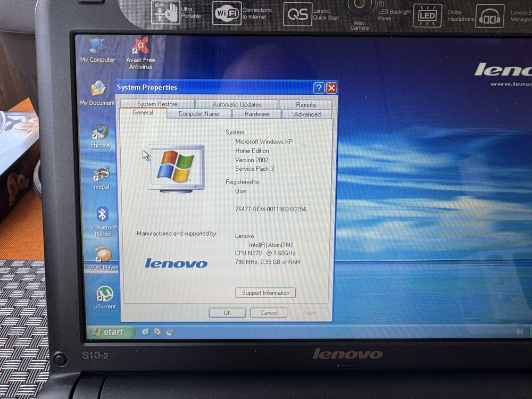Click the "Service Pack 3" text
The image size is (532, 399).
click(x=254, y=169)
